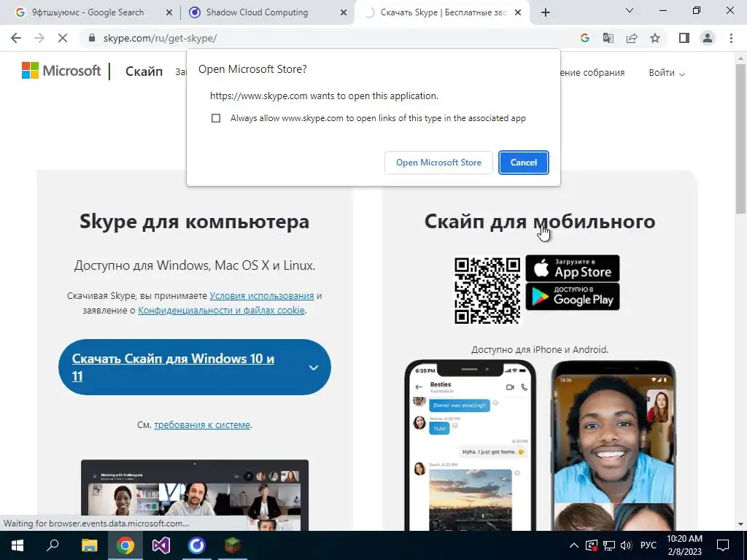Click the Microsoft logo
The width and height of the screenshot is (747, 560).
pos(61,71)
